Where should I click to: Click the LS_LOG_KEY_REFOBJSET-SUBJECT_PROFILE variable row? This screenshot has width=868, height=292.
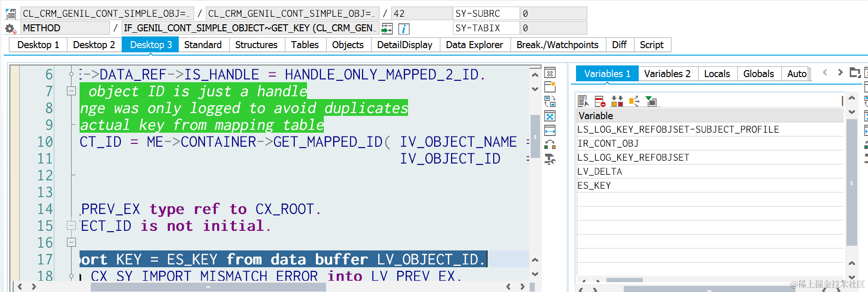710,129
